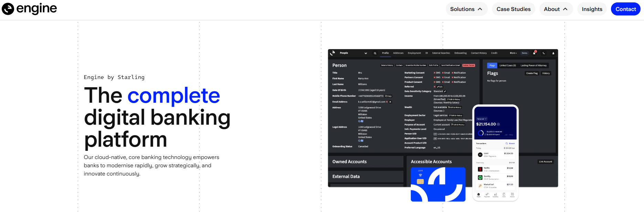Expand the Owned Accounts section
The width and height of the screenshot is (644, 214).
(366, 162)
